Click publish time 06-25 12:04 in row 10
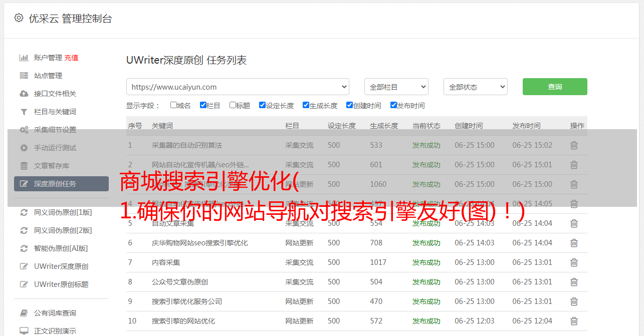The width and height of the screenshot is (644, 336). coord(532,321)
